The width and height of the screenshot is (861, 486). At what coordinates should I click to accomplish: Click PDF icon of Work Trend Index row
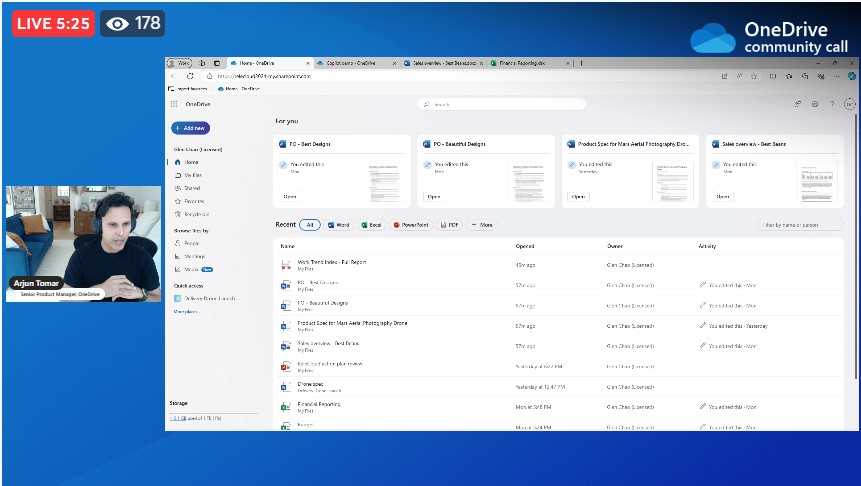click(x=286, y=265)
